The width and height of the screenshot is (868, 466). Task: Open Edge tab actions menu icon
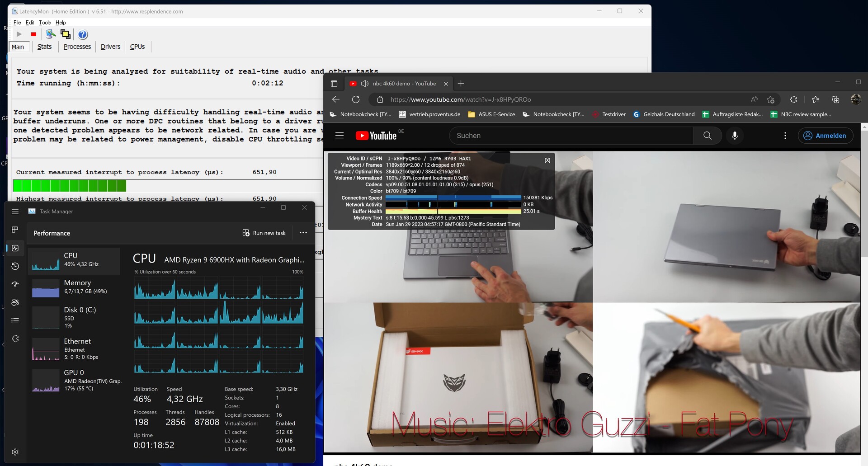334,84
